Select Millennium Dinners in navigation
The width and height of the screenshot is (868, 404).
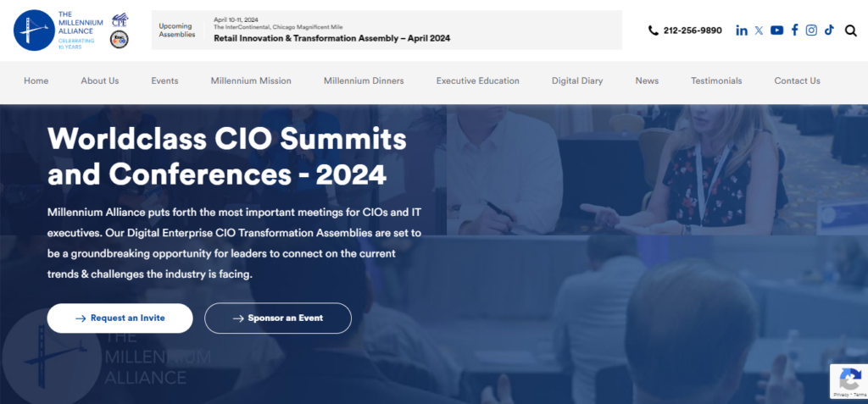pyautogui.click(x=364, y=80)
